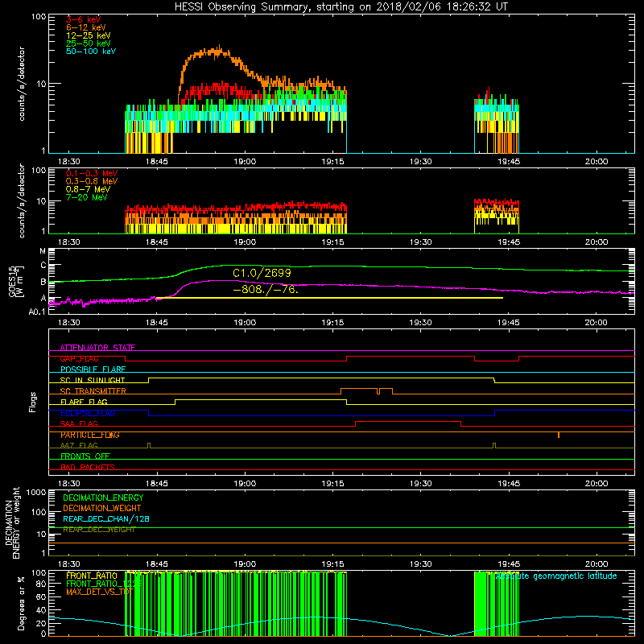Click the peak of the orange 6-12 keV curve
Viewport: 644px width, 644px height.
tap(219, 50)
